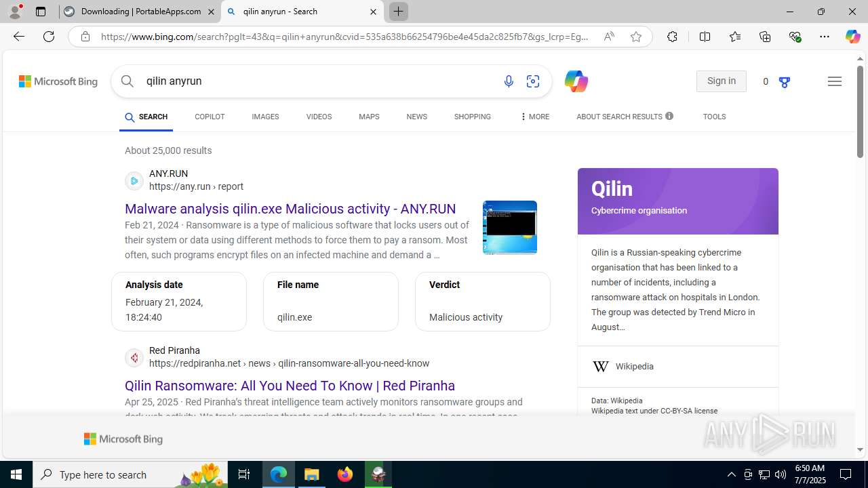Open Task View in taskbar
Viewport: 868px width, 488px height.
tap(244, 474)
